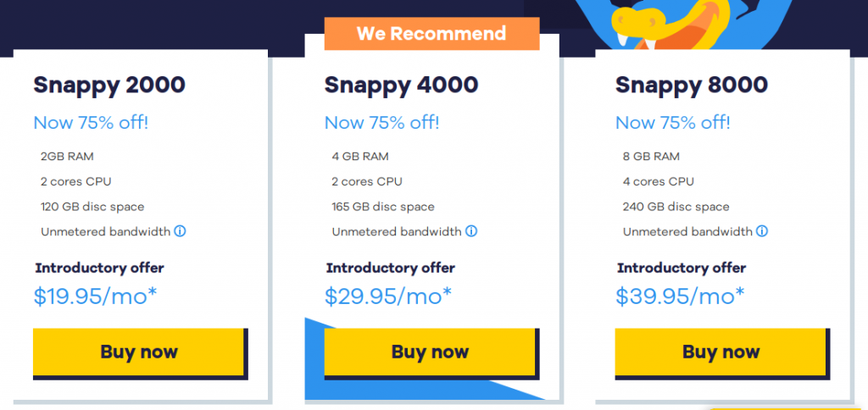Select the $29.95/mo introductory price
This screenshot has height=410, width=868.
(387, 296)
